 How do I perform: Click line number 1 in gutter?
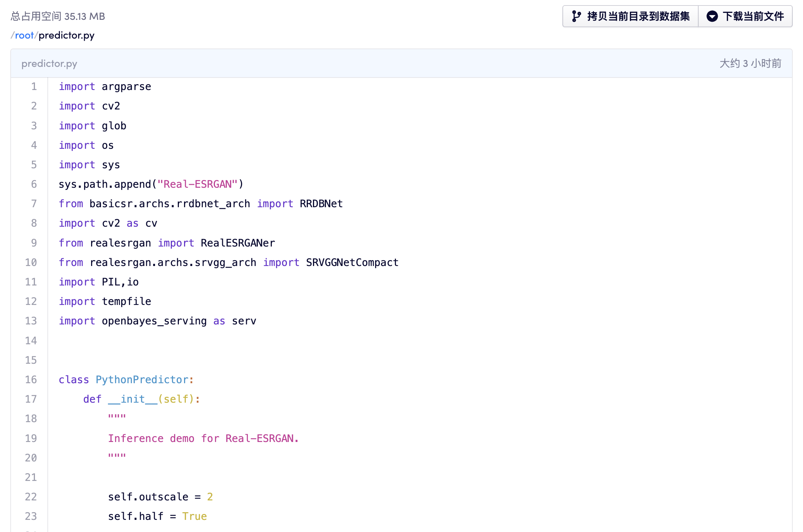pyautogui.click(x=34, y=86)
